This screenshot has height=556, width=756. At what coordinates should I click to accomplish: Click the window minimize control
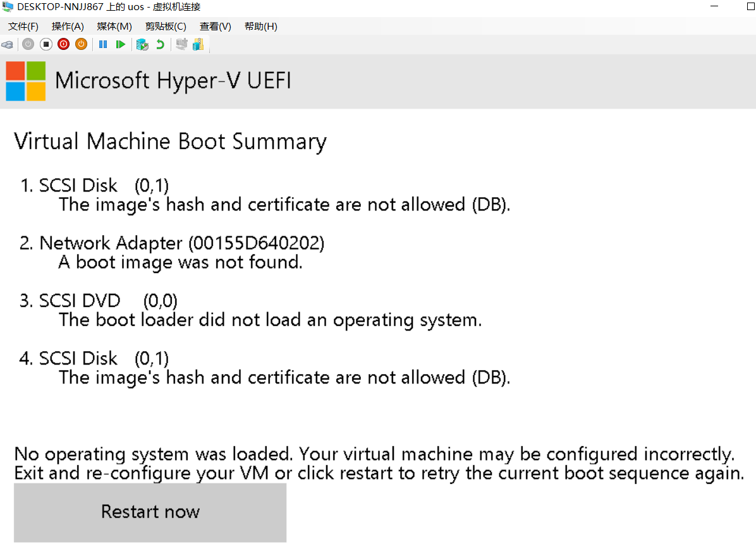point(715,7)
